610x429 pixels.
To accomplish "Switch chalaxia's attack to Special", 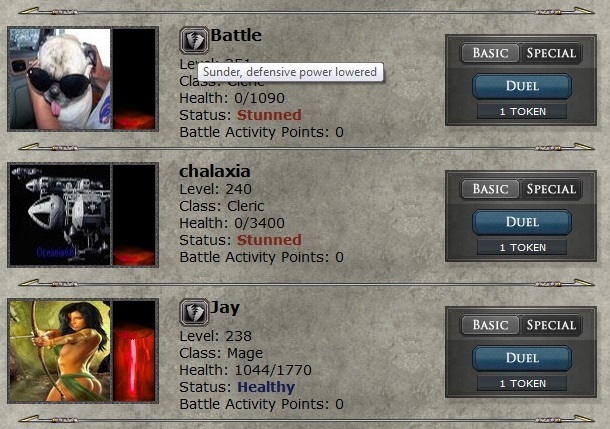I will 551,189.
